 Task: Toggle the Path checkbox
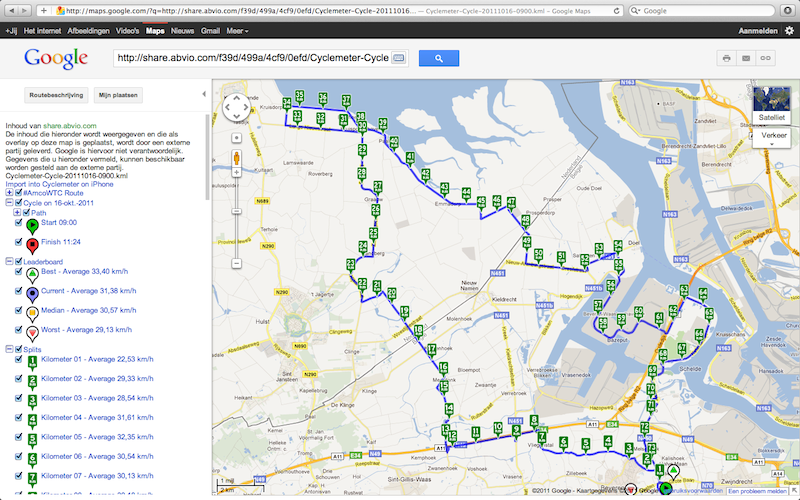tap(27, 213)
